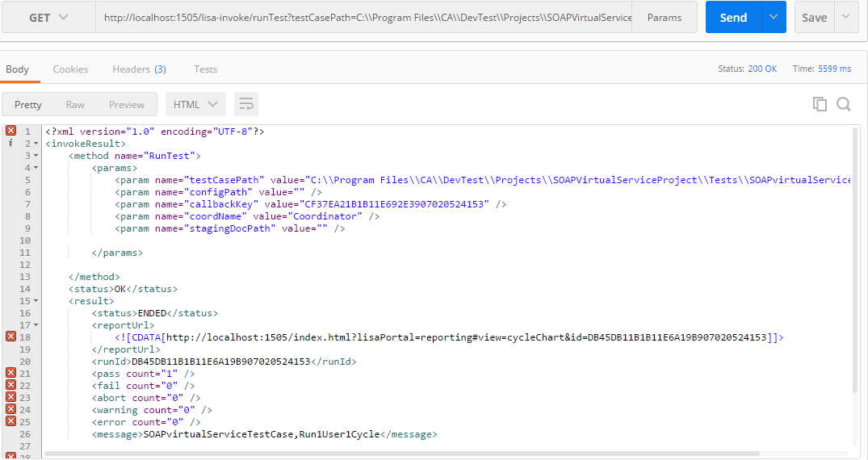Click the request URL input field
The height and width of the screenshot is (460, 868).
(363, 17)
